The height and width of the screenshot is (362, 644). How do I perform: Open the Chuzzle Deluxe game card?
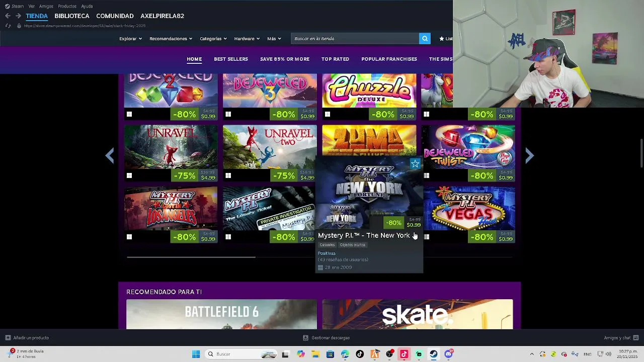click(369, 97)
